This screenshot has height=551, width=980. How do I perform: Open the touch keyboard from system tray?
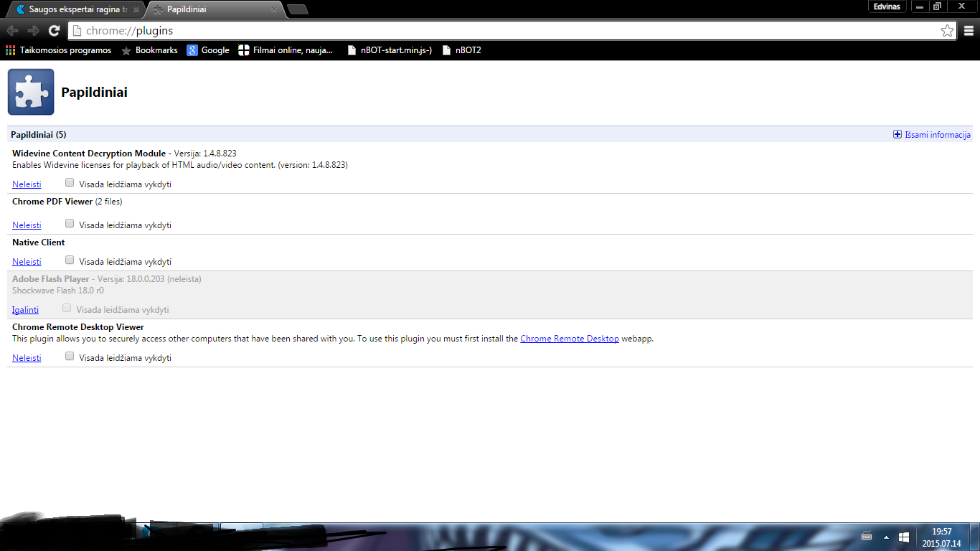[x=867, y=537]
